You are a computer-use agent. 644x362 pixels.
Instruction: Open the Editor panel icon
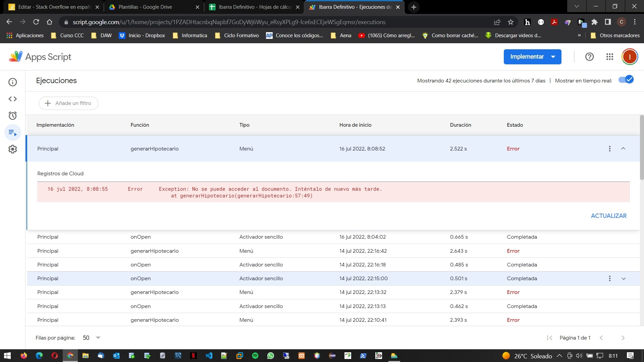point(12,99)
